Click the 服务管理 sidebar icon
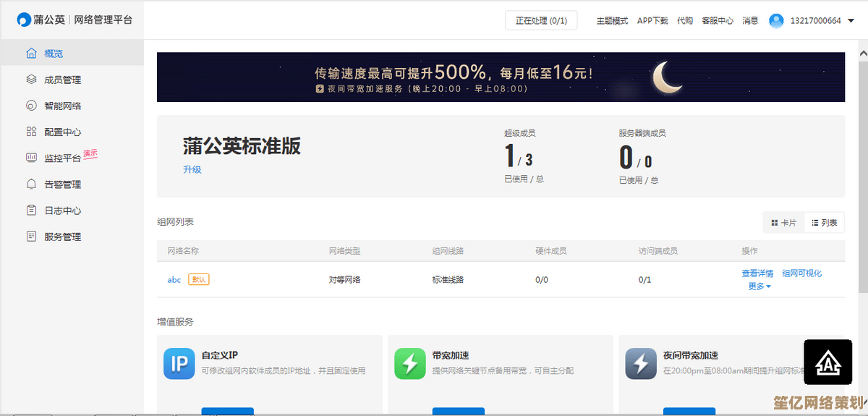Viewport: 868px width, 416px height. [x=31, y=237]
